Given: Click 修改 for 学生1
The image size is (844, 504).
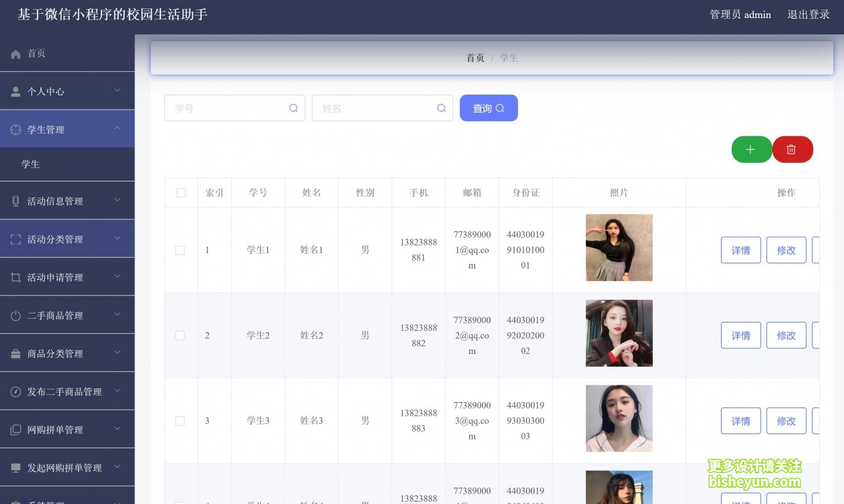Looking at the screenshot, I should [786, 250].
